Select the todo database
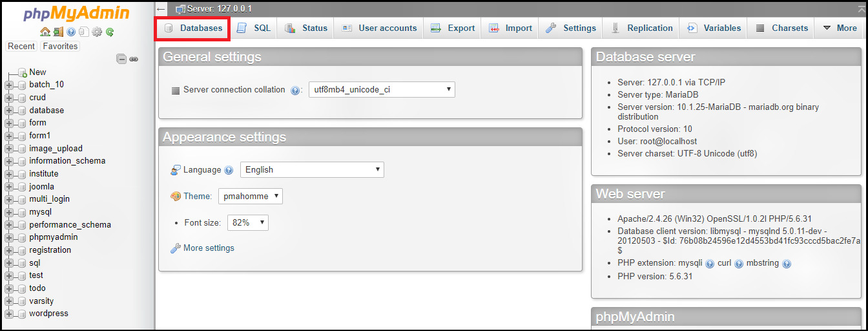Viewport: 868px width, 331px height. pos(37,288)
